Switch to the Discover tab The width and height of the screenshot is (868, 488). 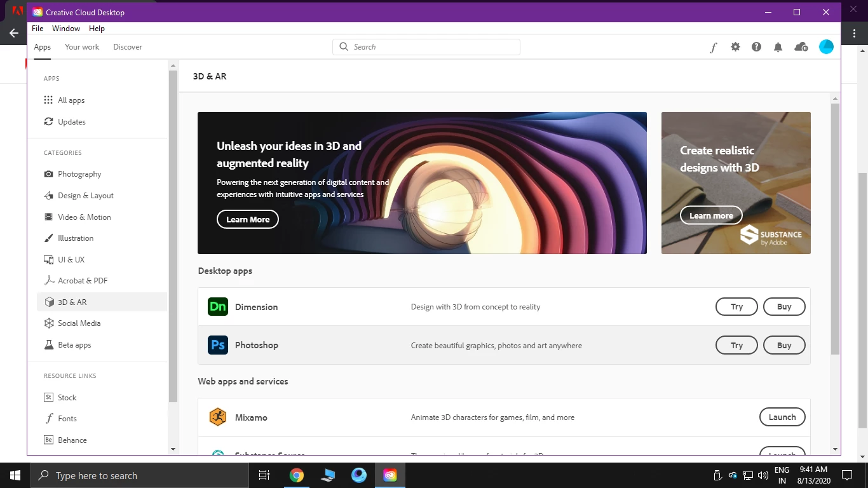pyautogui.click(x=128, y=47)
